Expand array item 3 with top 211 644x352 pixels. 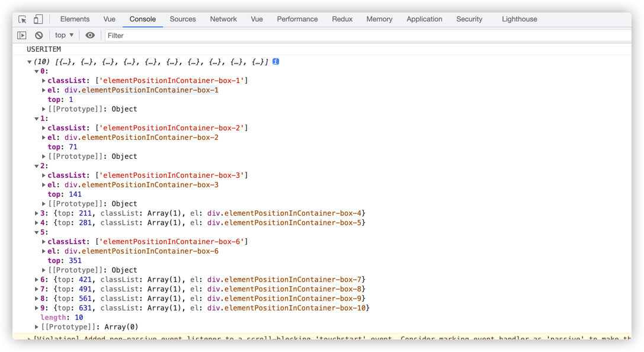tap(37, 213)
